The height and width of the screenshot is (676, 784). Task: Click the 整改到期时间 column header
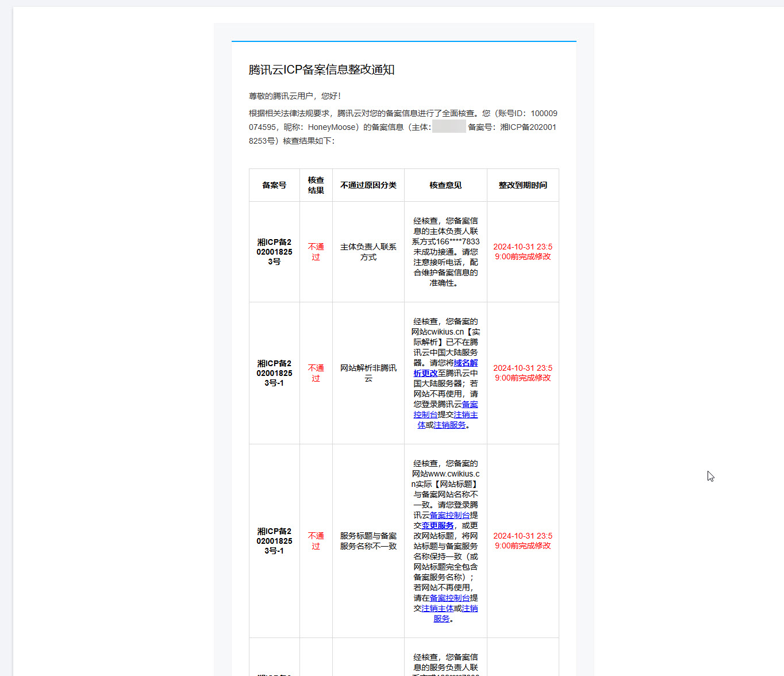point(522,185)
